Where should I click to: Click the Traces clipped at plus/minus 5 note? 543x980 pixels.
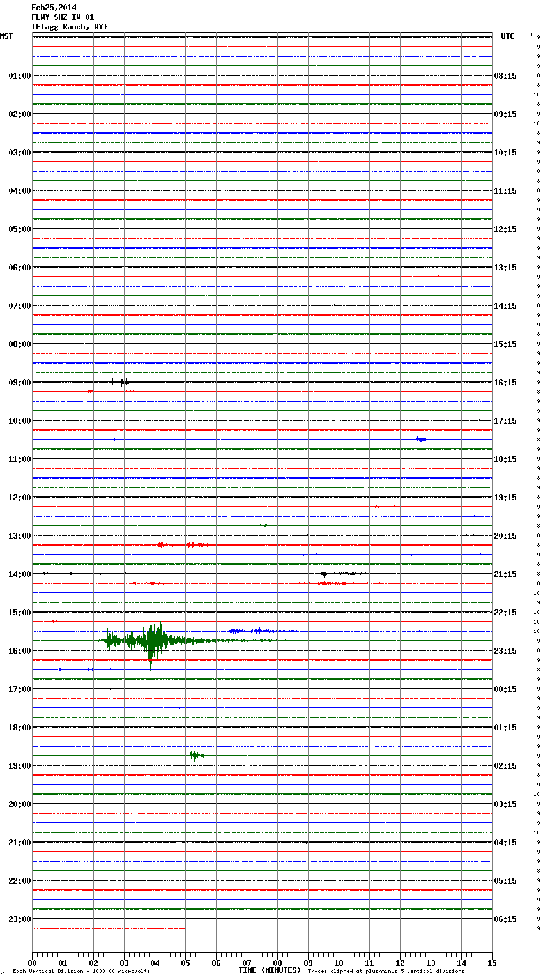tap(386, 972)
